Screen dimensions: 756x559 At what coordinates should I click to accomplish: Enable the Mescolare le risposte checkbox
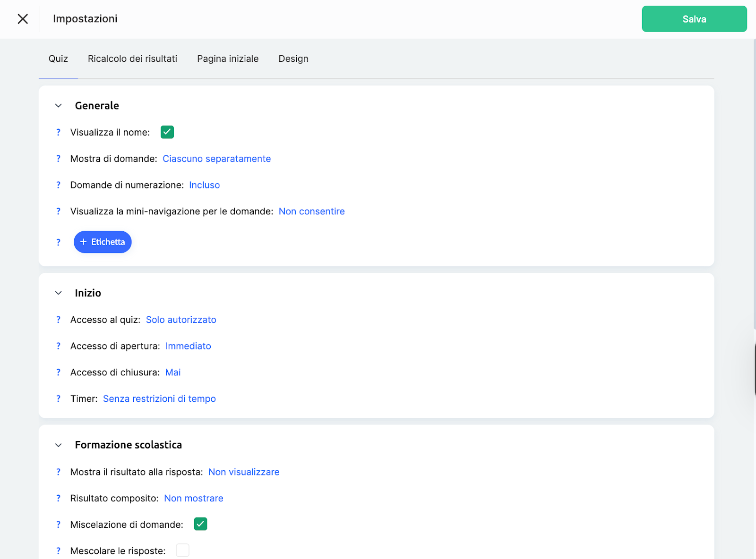(182, 551)
